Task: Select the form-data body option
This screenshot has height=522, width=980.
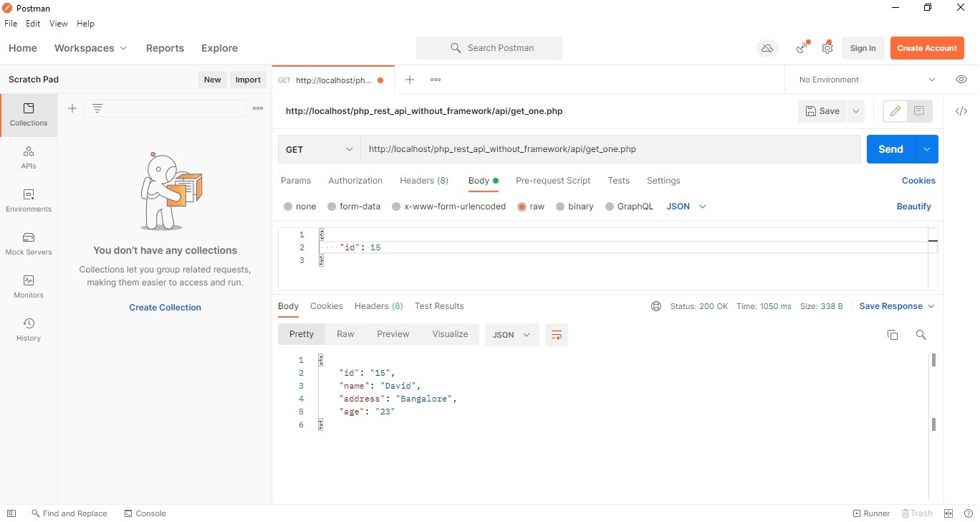Action: pyautogui.click(x=354, y=207)
